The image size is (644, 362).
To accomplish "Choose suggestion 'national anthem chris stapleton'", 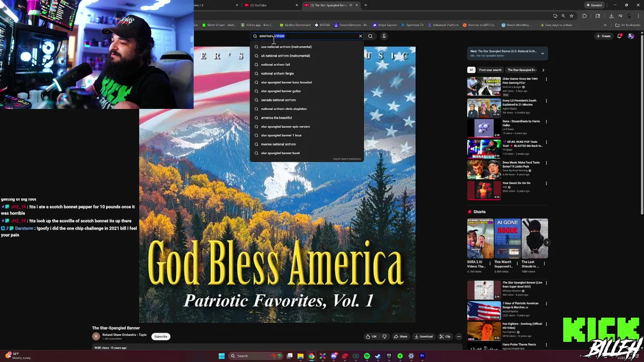I will tap(307, 109).
